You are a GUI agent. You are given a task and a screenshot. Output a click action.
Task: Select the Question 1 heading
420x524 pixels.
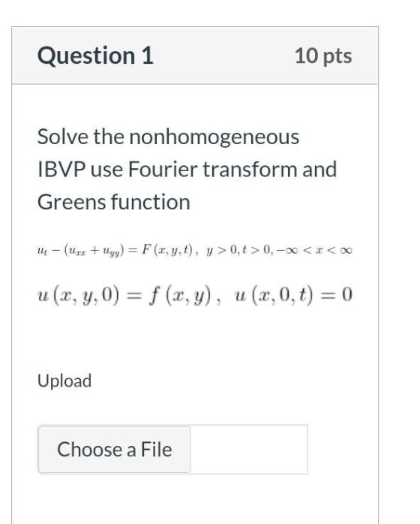tap(95, 56)
